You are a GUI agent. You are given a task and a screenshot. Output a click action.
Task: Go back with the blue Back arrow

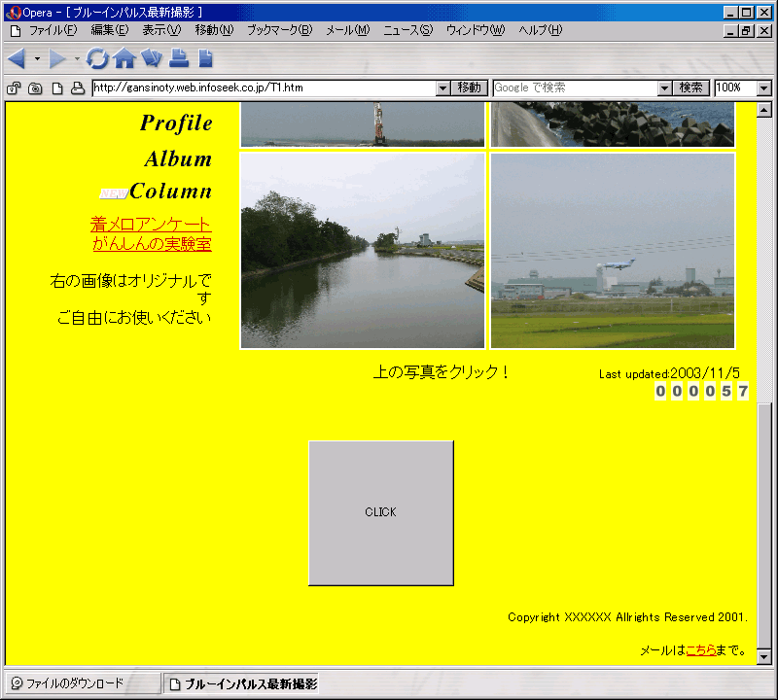17,58
